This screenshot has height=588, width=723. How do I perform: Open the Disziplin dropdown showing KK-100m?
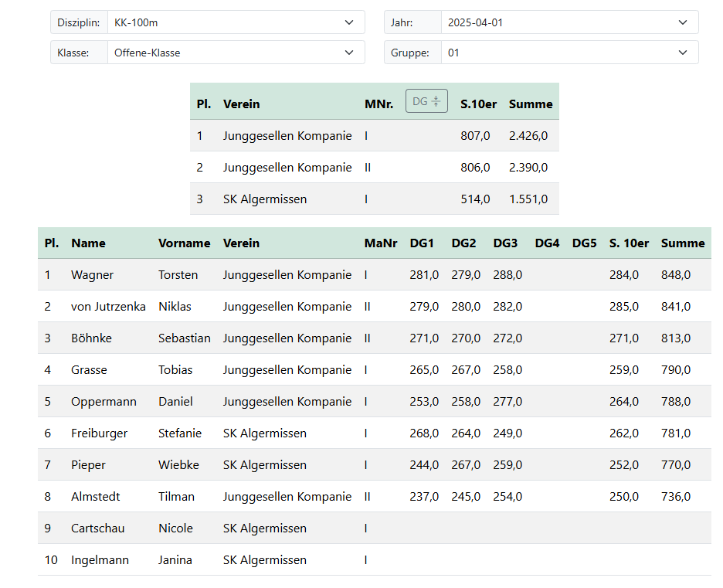click(236, 22)
